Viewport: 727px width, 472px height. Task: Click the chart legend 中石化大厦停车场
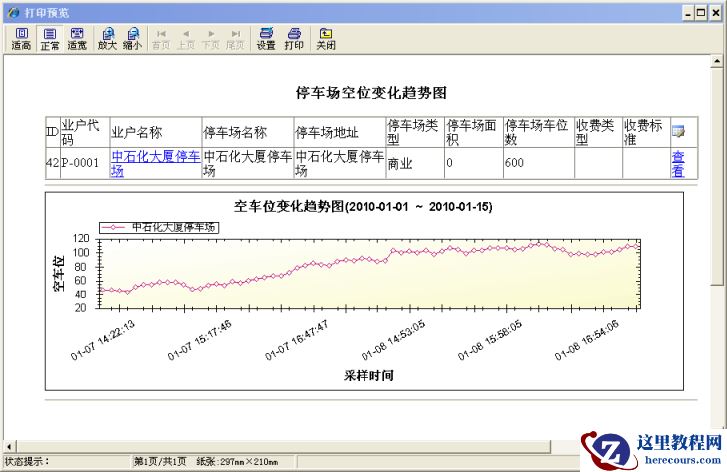[159, 227]
